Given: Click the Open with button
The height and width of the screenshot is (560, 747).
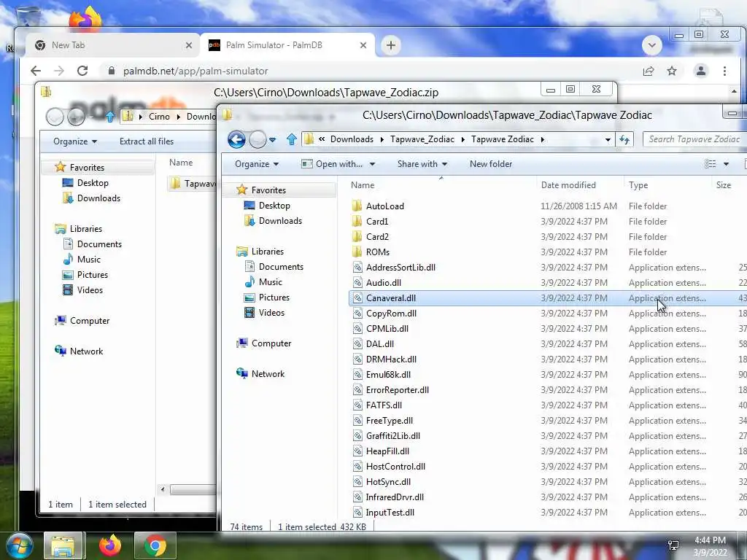Looking at the screenshot, I should pyautogui.click(x=332, y=164).
